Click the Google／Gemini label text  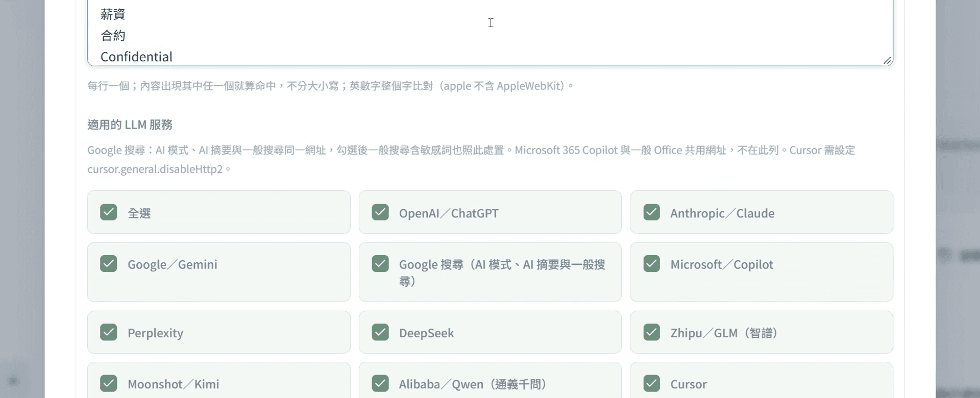(172, 264)
